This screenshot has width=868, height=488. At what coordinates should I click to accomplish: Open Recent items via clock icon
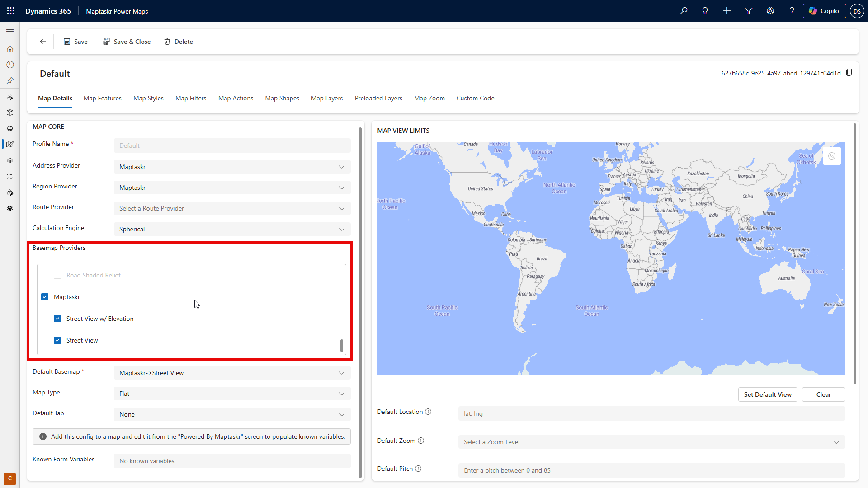(x=10, y=64)
